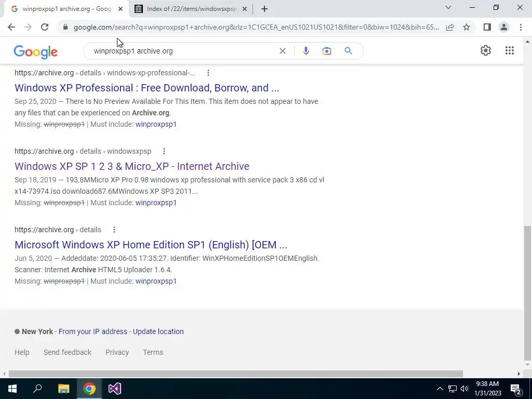Close the winproxpsp1 Google tab
Viewport: 532px width, 399px height.
[121, 9]
